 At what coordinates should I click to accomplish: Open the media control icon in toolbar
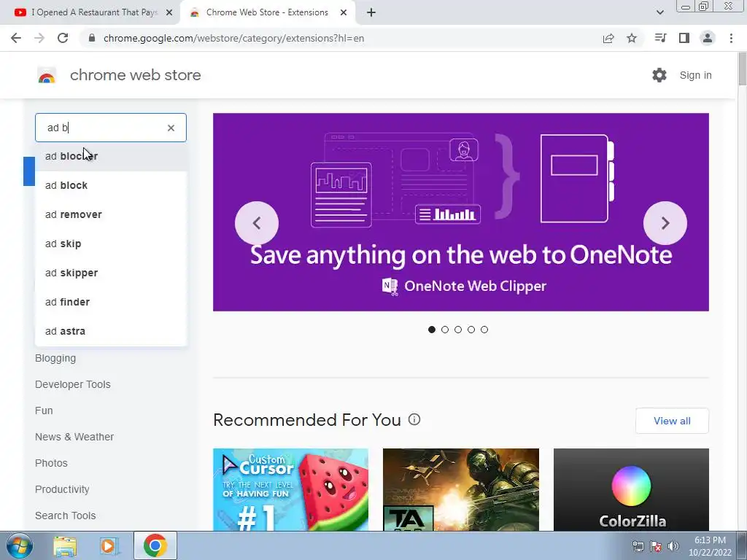pyautogui.click(x=660, y=38)
